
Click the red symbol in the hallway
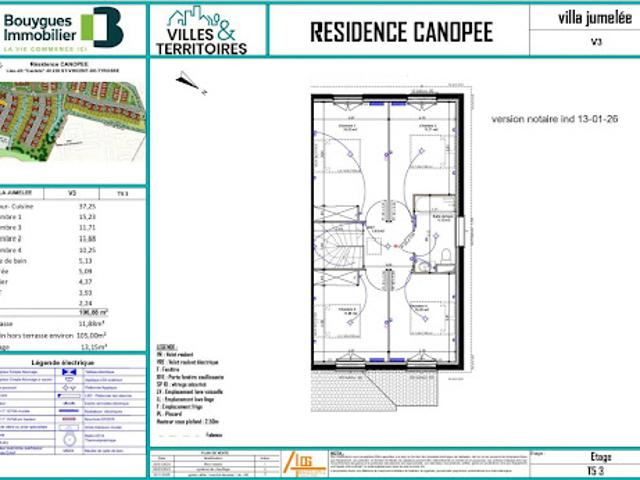[396, 246]
